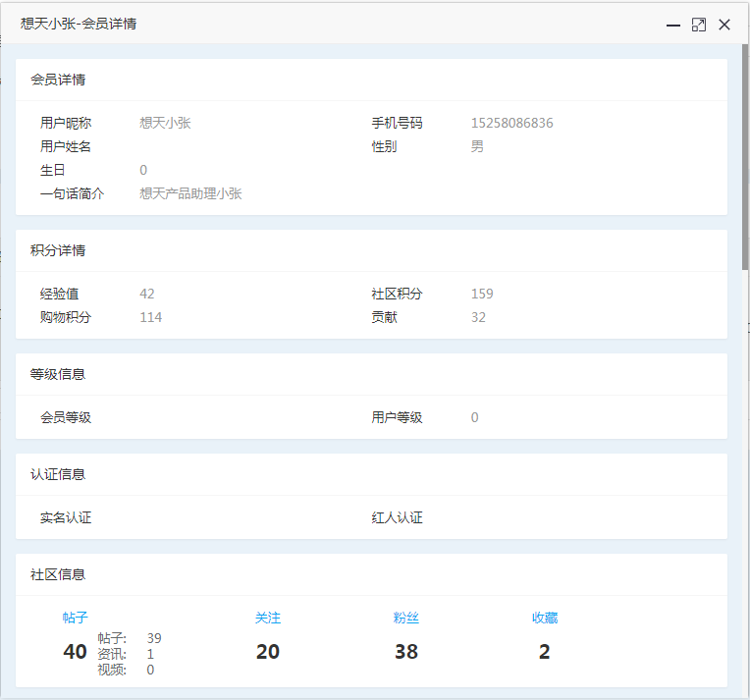Minimize the 会员详情 dialog
Image resolution: width=750 pixels, height=700 pixels.
pyautogui.click(x=673, y=25)
